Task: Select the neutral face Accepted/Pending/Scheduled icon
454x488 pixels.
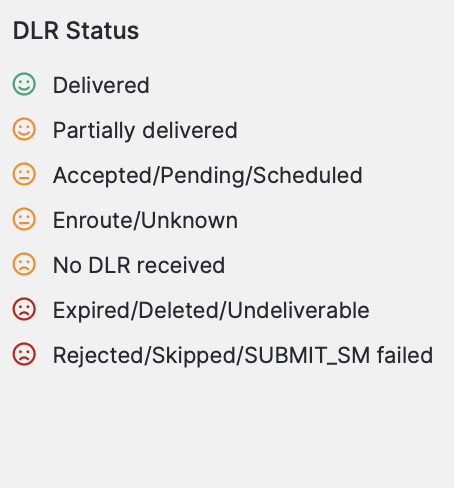Action: point(24,174)
